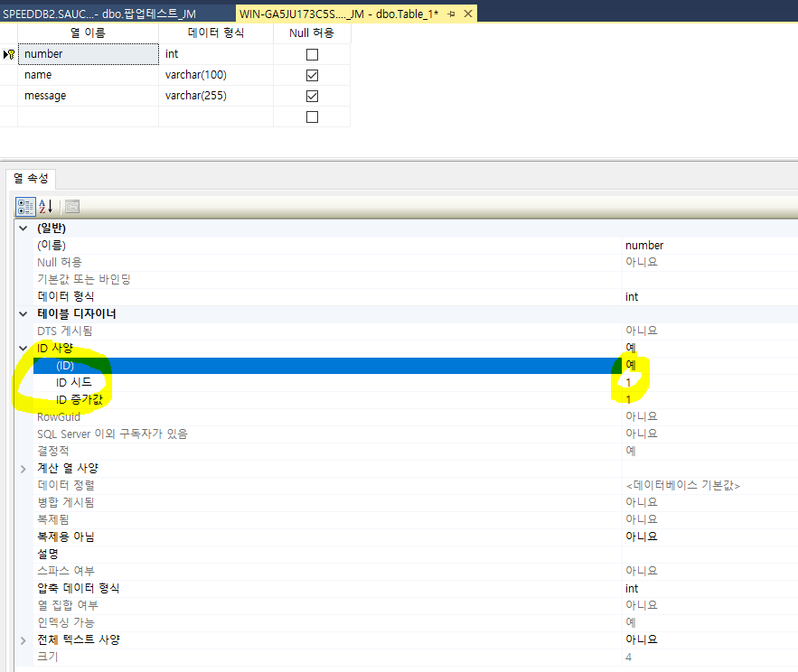Uncheck Null 허용 for the message column
The width and height of the screenshot is (798, 672).
click(x=312, y=95)
